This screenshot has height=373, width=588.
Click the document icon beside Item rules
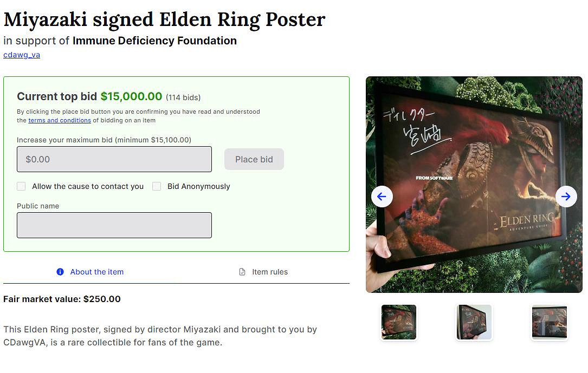point(242,272)
